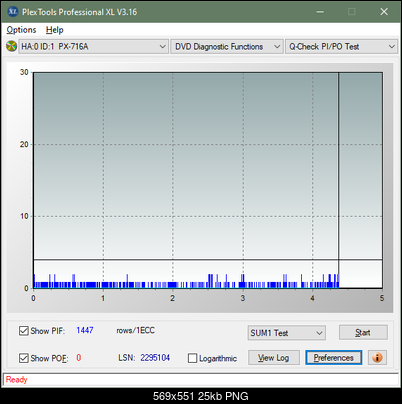Open the Options menu
402x404 pixels.
click(x=21, y=30)
